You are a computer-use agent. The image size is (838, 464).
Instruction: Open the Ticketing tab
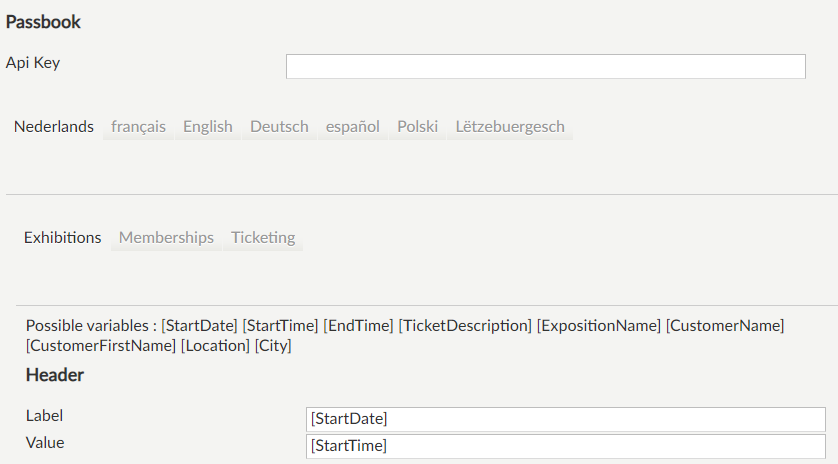point(263,238)
